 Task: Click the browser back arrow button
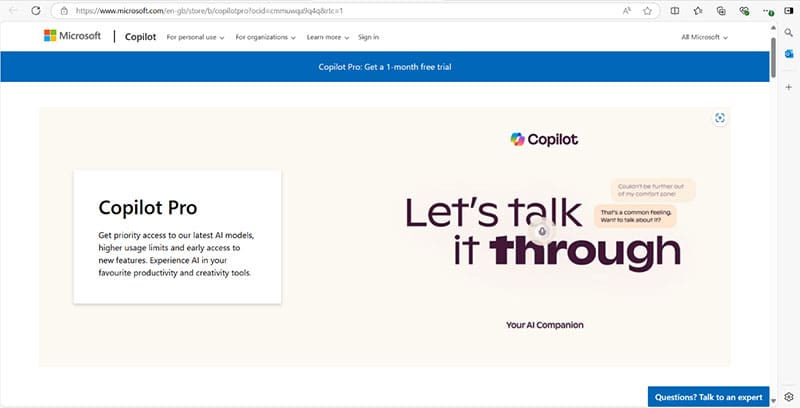(14, 11)
